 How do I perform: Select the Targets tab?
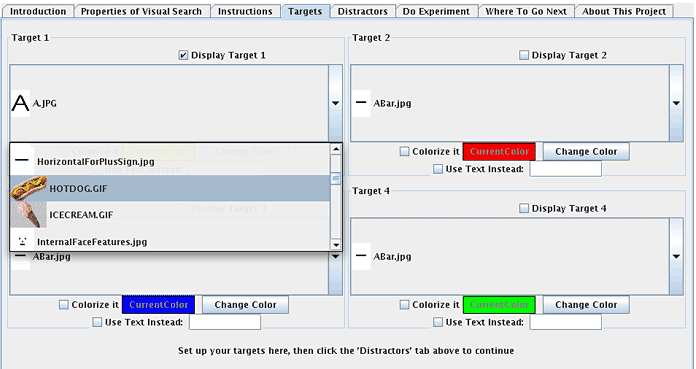pyautogui.click(x=305, y=12)
